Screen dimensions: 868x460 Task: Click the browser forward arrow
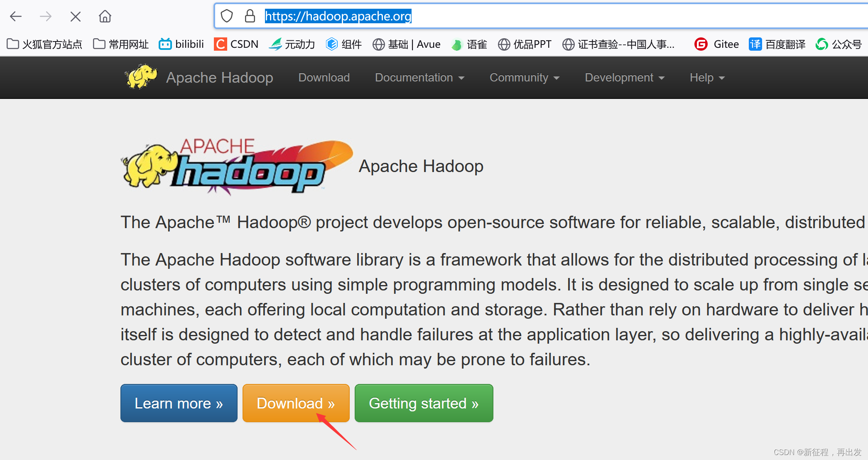[x=46, y=17]
